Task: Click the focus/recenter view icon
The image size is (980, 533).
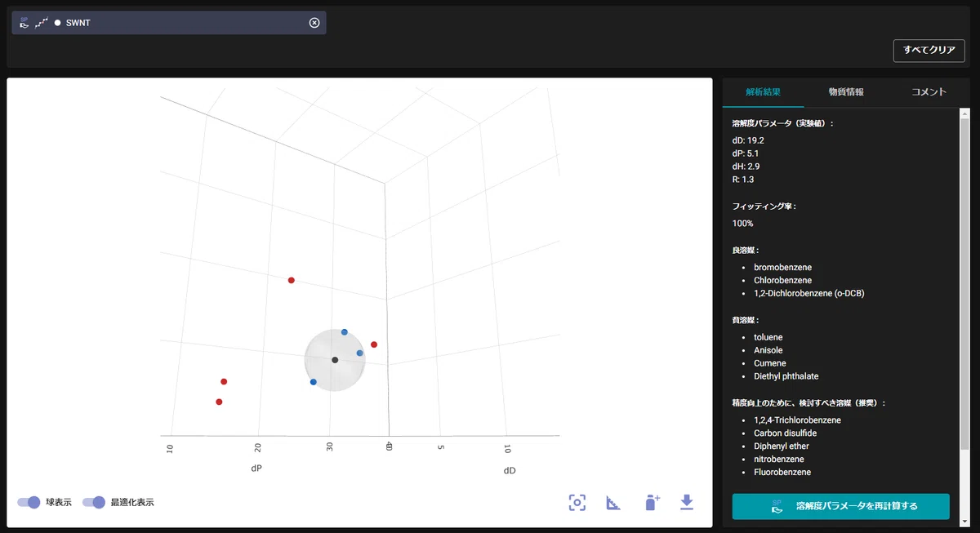Action: point(577,502)
